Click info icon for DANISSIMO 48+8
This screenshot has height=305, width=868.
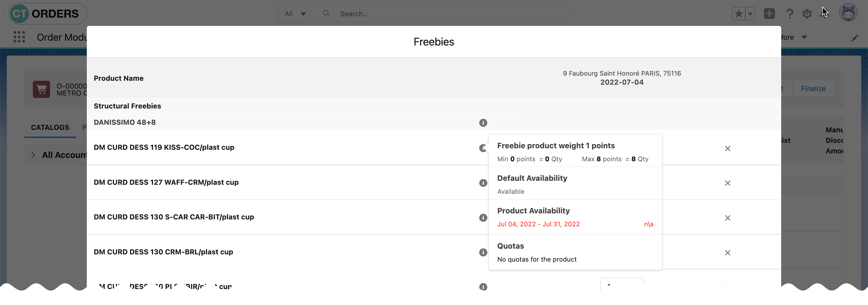[483, 123]
